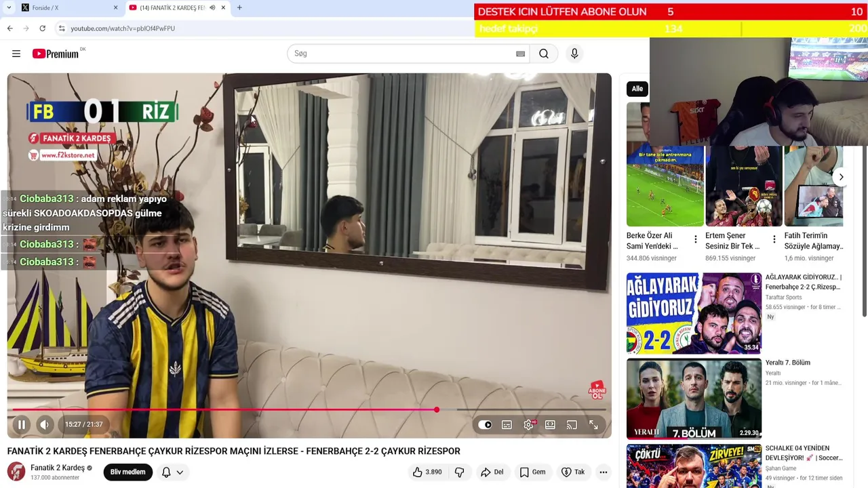
Task: Save video with Gem button
Action: point(532,472)
